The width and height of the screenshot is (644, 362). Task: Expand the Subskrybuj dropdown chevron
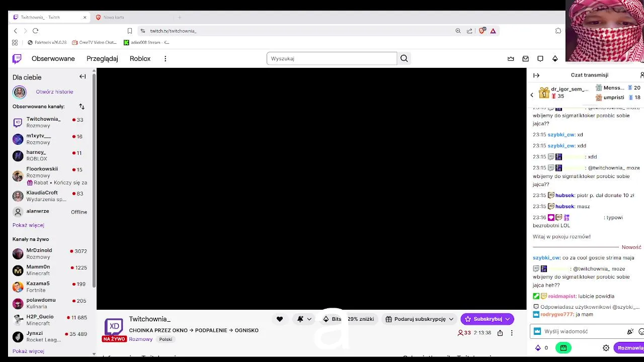click(508, 319)
